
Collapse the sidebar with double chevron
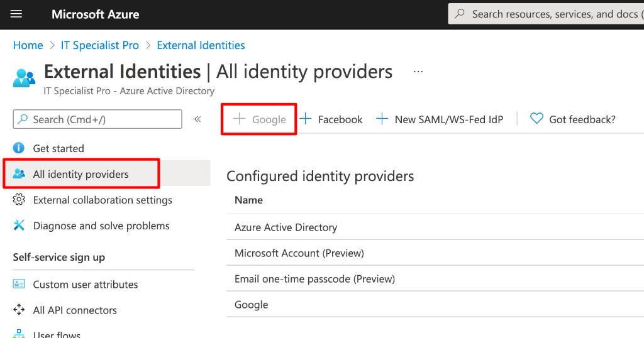pos(197,119)
